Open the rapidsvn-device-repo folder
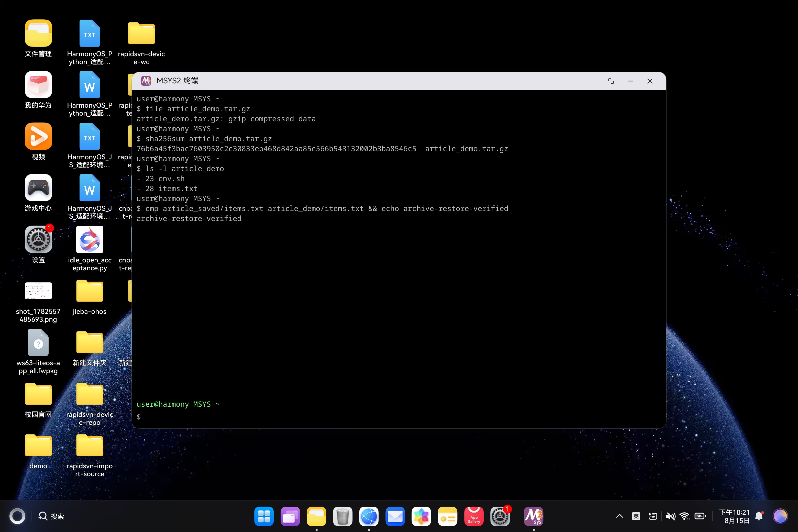The image size is (798, 532). point(90,394)
